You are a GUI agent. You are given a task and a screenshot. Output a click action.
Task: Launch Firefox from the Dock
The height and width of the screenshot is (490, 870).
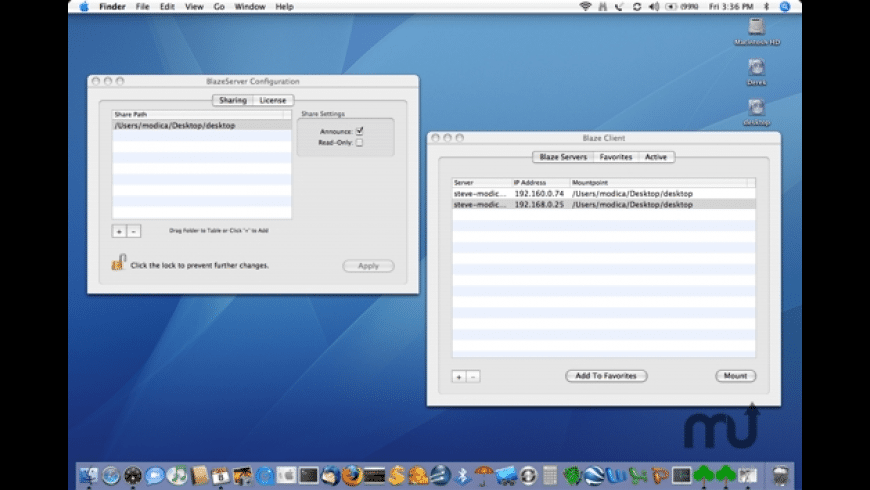click(352, 476)
